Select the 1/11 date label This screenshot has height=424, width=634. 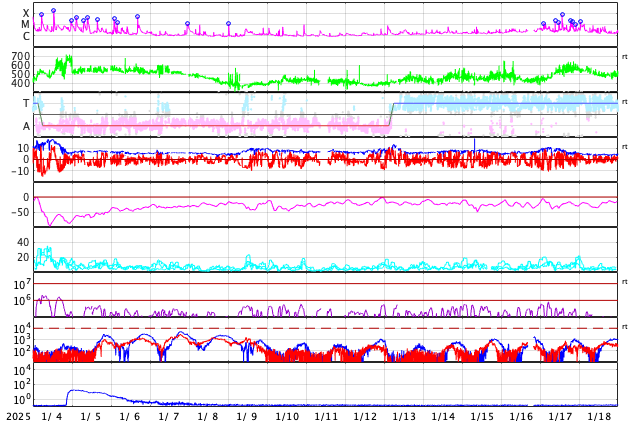[x=326, y=416]
